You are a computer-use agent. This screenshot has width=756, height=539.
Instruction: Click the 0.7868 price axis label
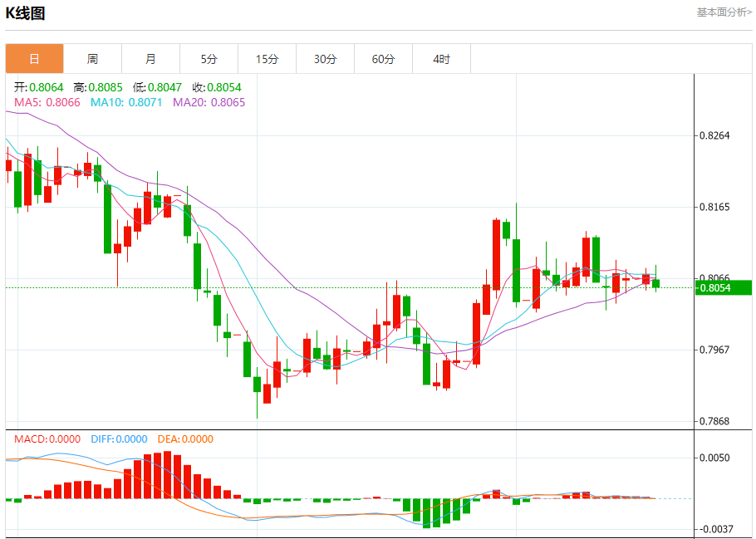click(714, 421)
